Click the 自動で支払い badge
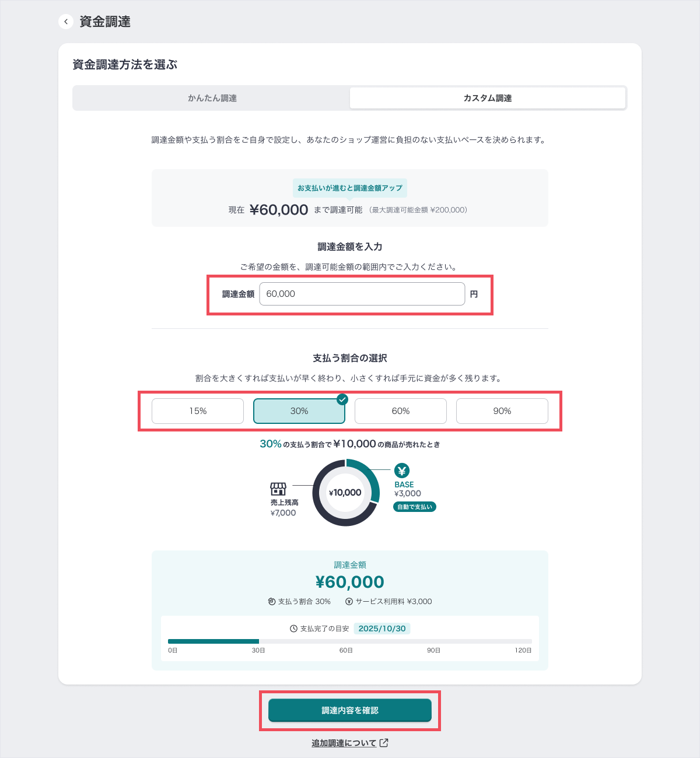Viewport: 700px width, 758px height. click(x=415, y=507)
